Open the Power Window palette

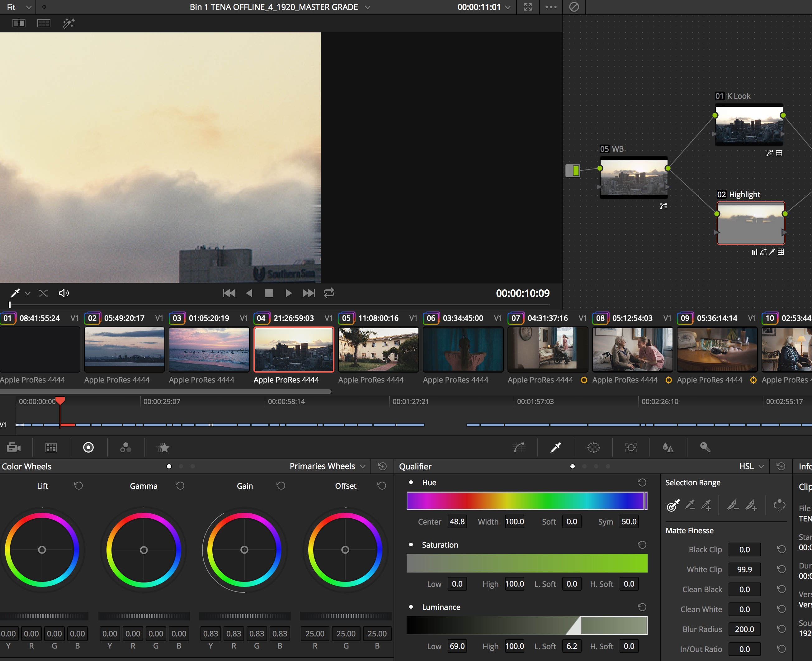click(593, 447)
